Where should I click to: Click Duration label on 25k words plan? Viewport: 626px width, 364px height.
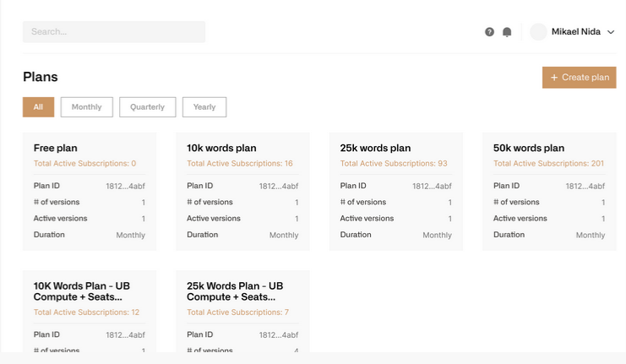click(x=356, y=235)
